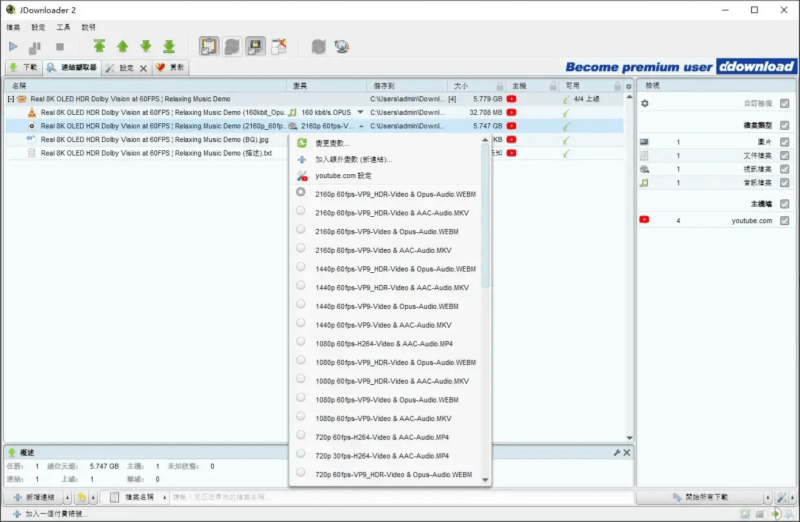Click the green refresh variant menu entry

pos(386,143)
